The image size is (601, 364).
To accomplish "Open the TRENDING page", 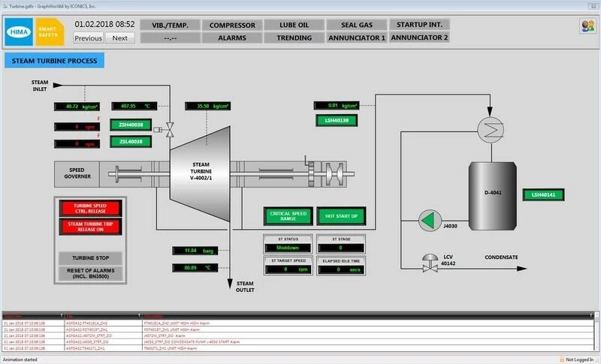I will [294, 38].
